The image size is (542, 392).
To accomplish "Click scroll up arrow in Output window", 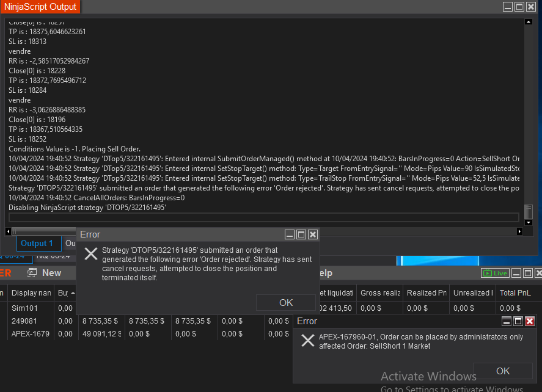I will click(528, 22).
